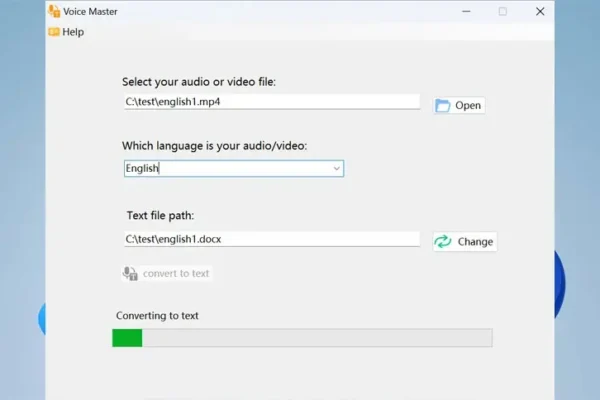Click the 'Which language is your audio/video:' label
600x400 pixels.
click(x=215, y=146)
